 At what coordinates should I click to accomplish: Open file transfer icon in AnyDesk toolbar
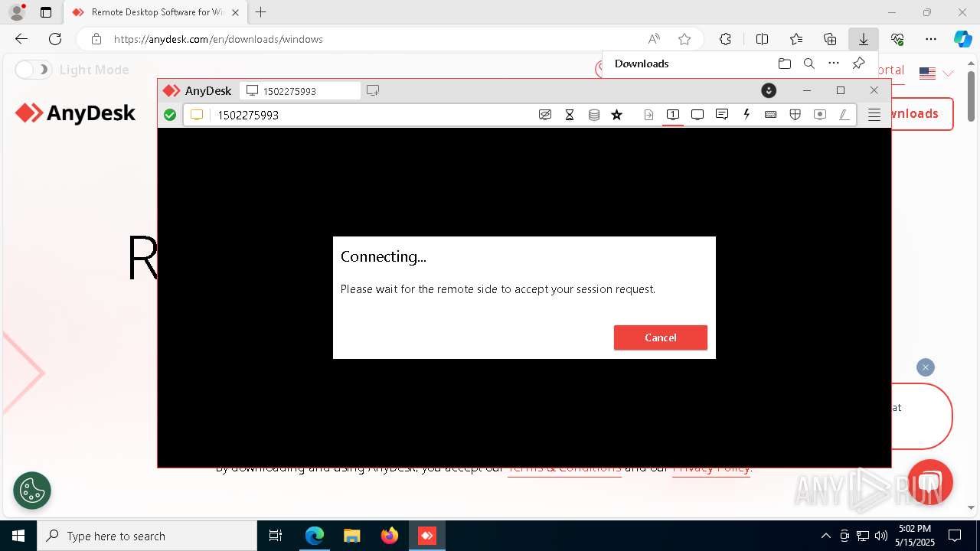coord(648,115)
